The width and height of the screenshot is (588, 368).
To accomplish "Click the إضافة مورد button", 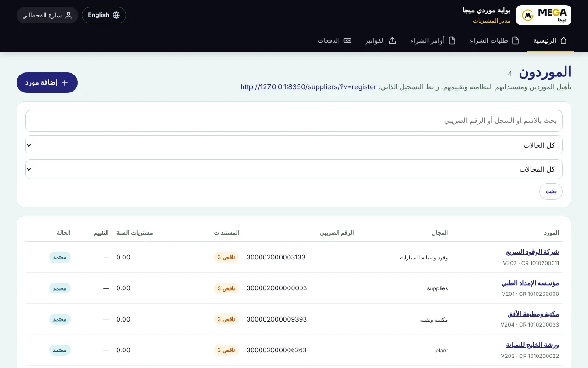I will click(x=47, y=83).
